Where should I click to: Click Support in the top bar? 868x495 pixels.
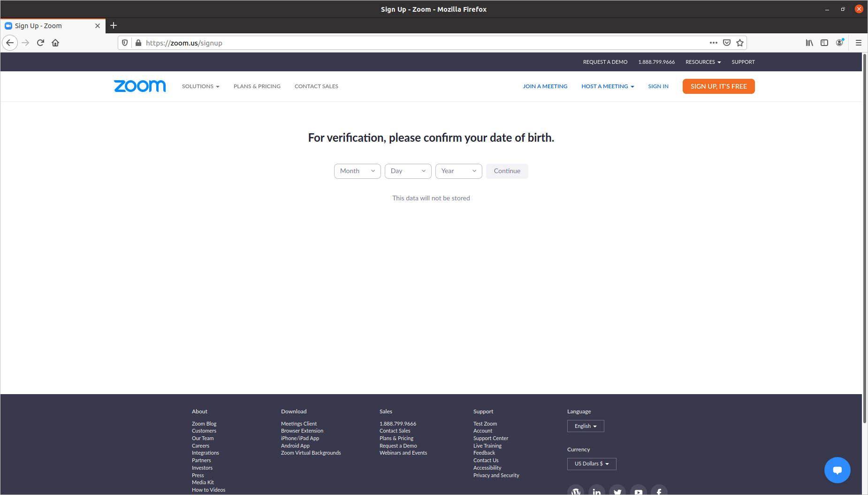coord(743,62)
